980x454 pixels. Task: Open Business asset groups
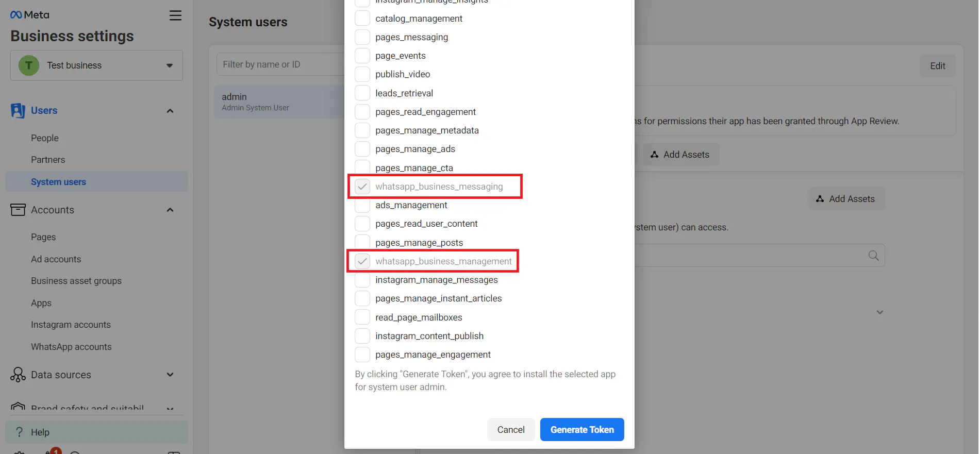click(76, 281)
